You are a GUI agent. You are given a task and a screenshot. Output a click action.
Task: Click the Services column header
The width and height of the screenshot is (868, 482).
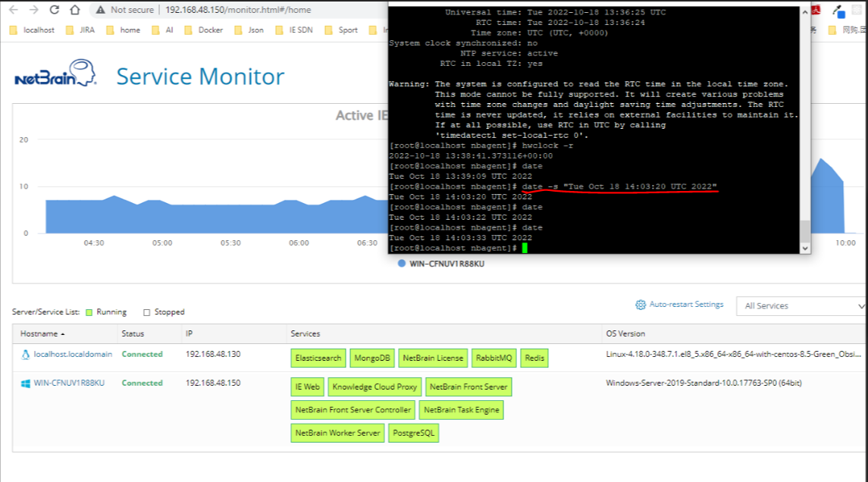coord(306,333)
